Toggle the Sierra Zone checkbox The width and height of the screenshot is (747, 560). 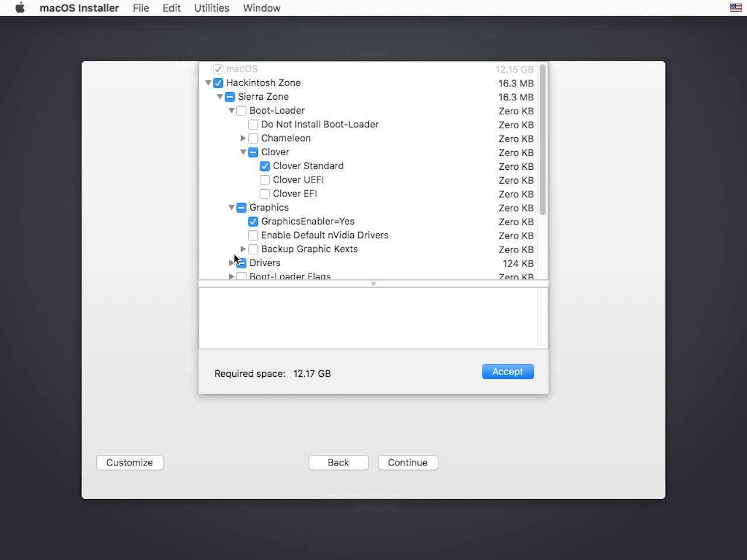point(230,97)
